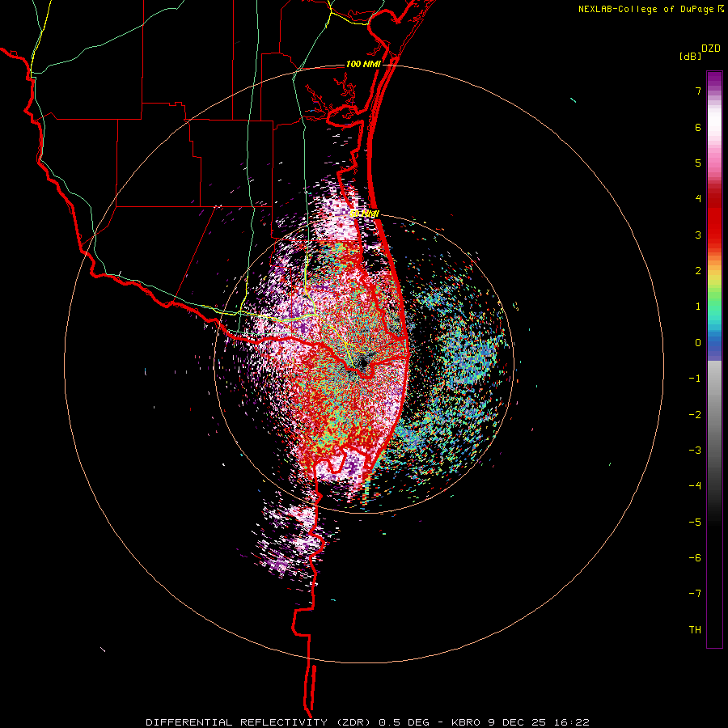This screenshot has height=728, width=728.
Task: Click the -7 value on color scale
Action: pos(695,594)
